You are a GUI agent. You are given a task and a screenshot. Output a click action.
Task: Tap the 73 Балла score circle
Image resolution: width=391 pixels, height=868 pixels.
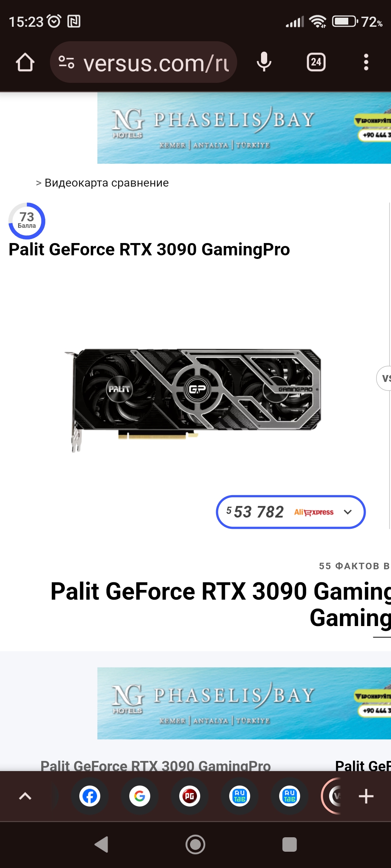coord(27,221)
